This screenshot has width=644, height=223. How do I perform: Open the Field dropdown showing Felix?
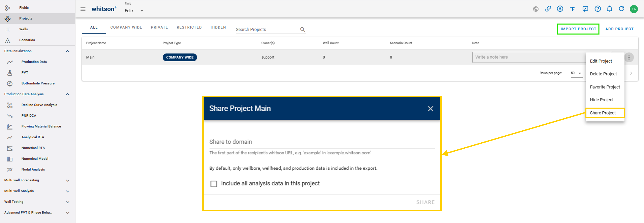pyautogui.click(x=134, y=11)
